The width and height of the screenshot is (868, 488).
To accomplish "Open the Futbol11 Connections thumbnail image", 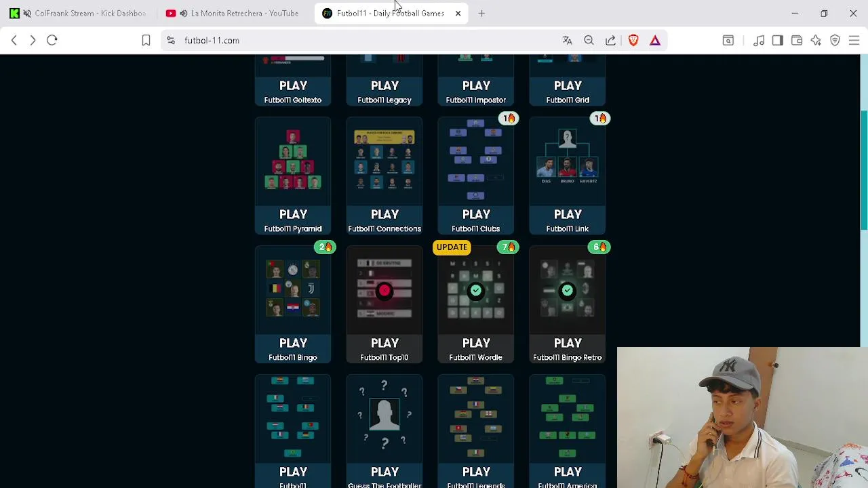I will click(384, 161).
